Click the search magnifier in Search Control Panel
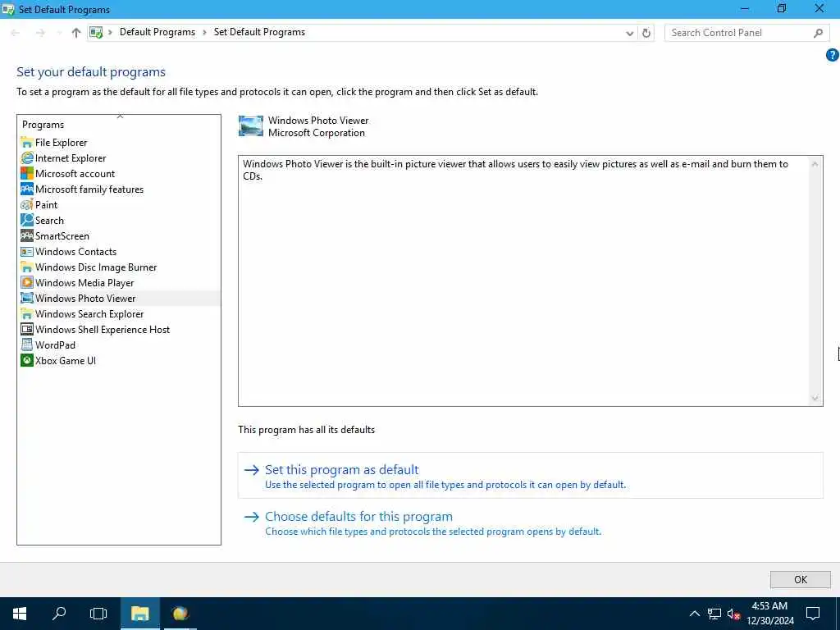 (818, 33)
